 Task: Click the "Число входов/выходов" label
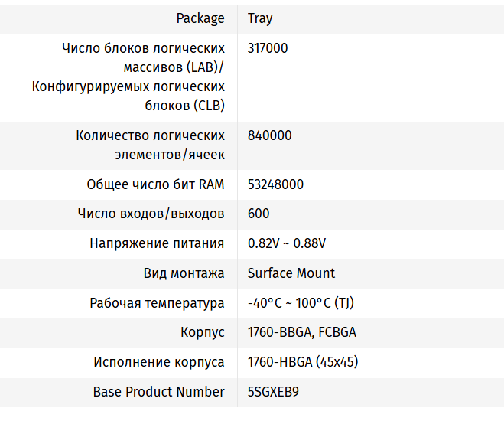click(x=151, y=214)
